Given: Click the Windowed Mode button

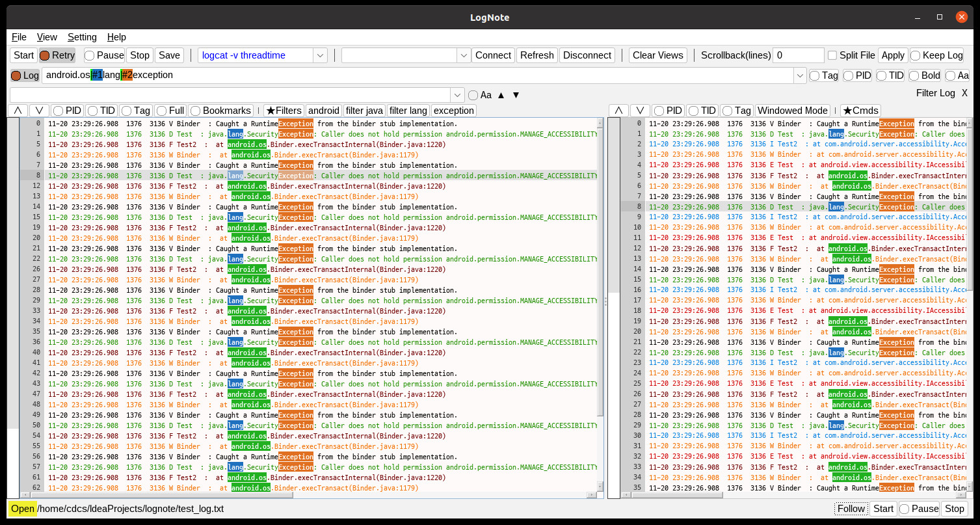Looking at the screenshot, I should point(793,111).
